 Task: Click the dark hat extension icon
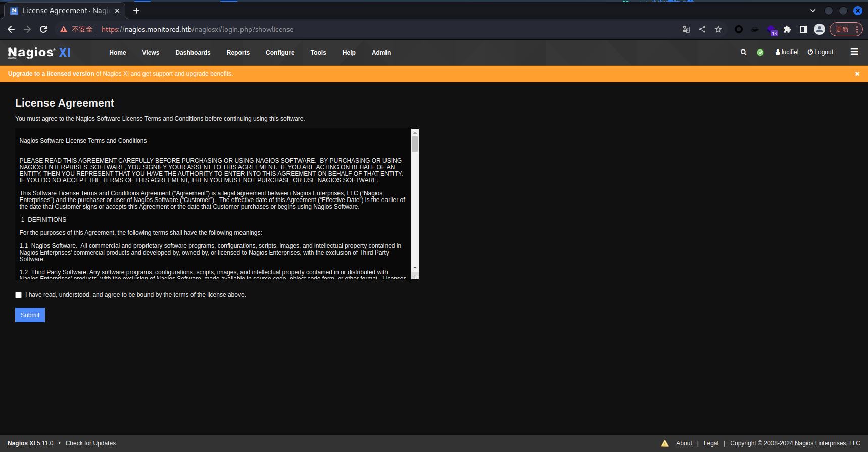[x=755, y=29]
